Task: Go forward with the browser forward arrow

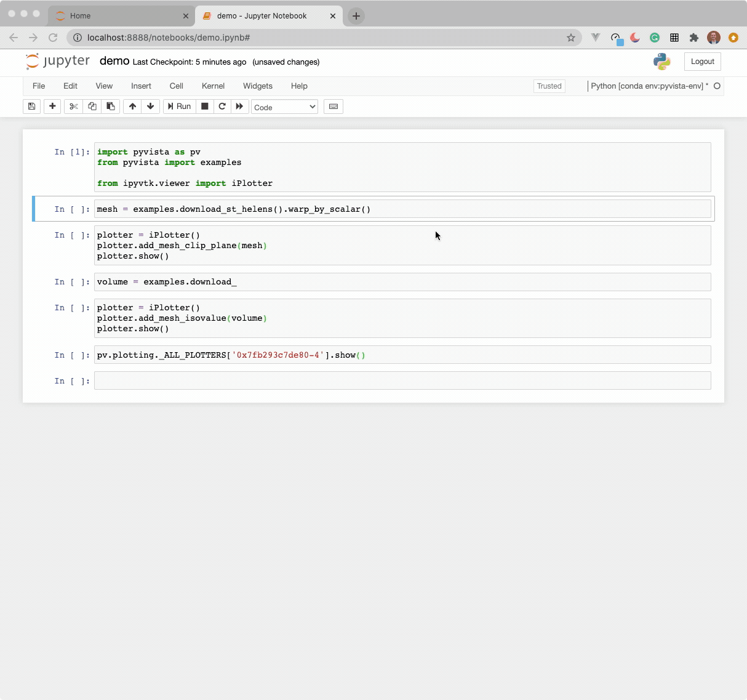Action: tap(33, 38)
